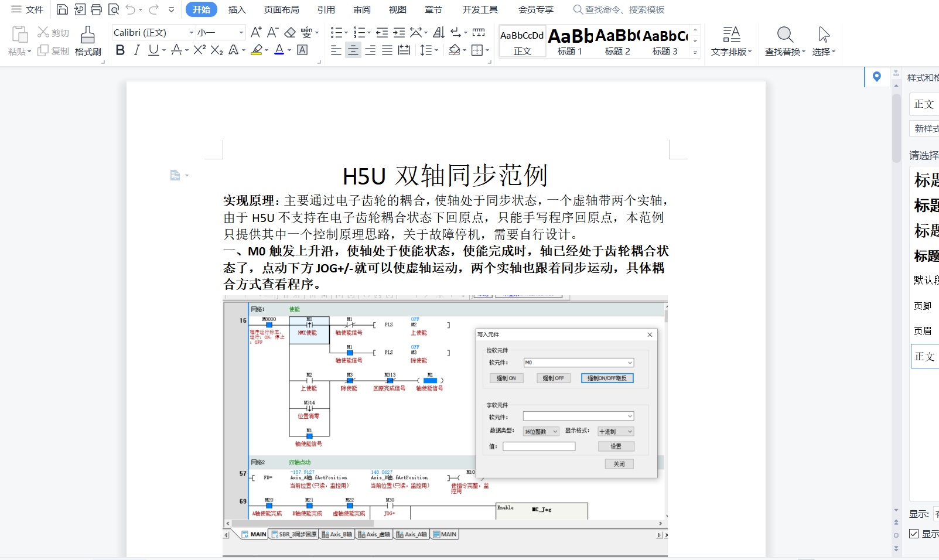Redo the last undone action
The height and width of the screenshot is (560, 939).
tap(153, 9)
